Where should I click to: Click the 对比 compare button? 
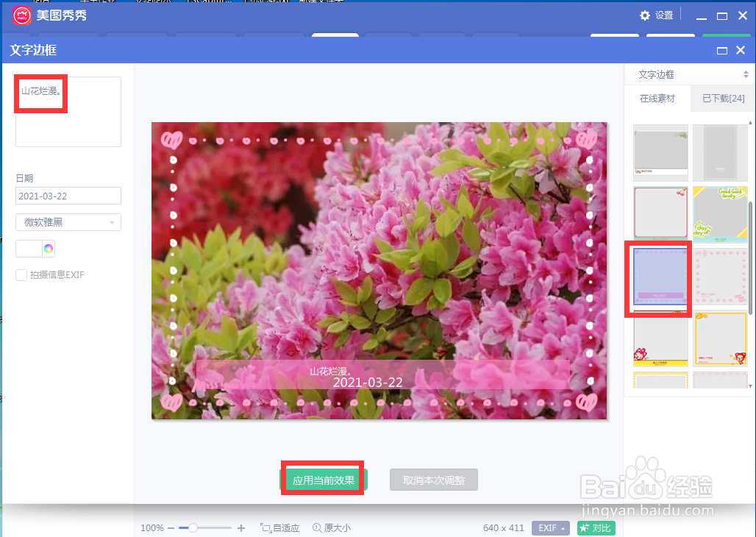coord(596,528)
